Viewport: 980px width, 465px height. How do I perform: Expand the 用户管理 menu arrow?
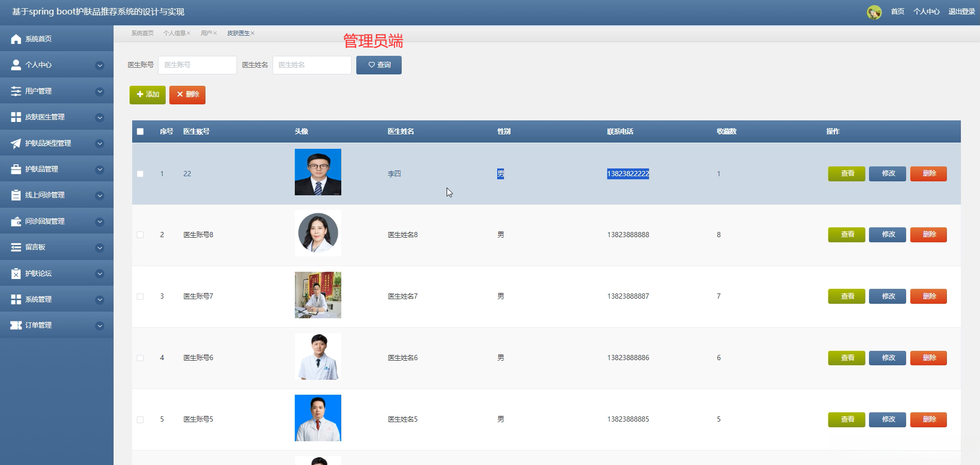(x=100, y=91)
